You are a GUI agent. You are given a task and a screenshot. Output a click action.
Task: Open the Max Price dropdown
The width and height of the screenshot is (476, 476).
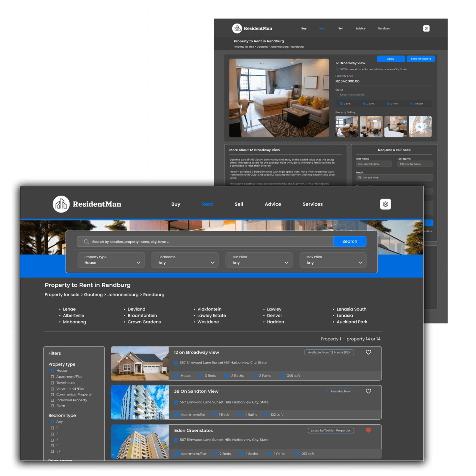pos(333,260)
